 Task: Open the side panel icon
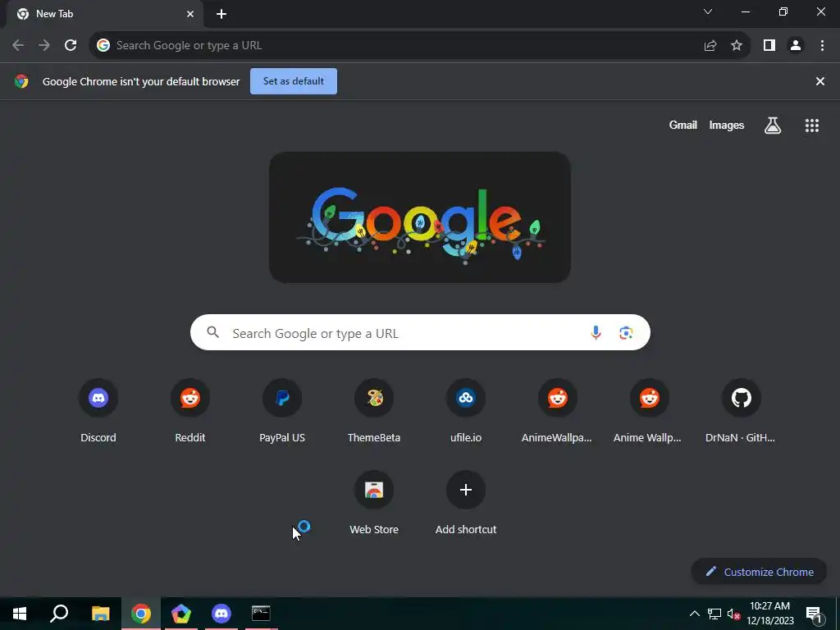pos(769,46)
